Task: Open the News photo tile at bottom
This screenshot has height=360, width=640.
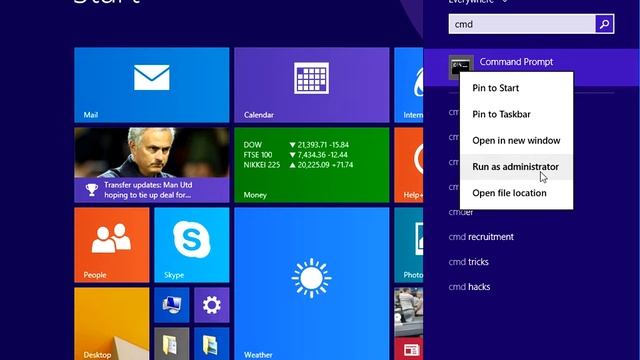Action: click(409, 324)
